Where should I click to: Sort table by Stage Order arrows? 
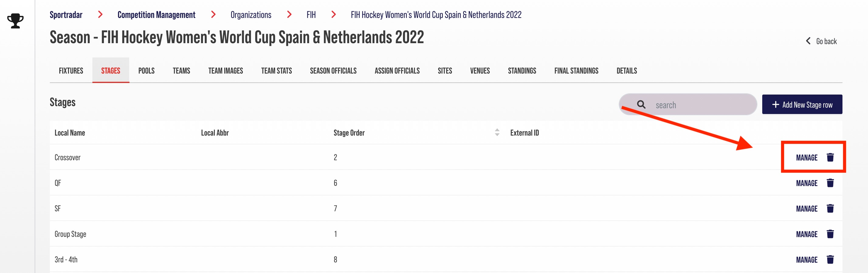pos(497,133)
